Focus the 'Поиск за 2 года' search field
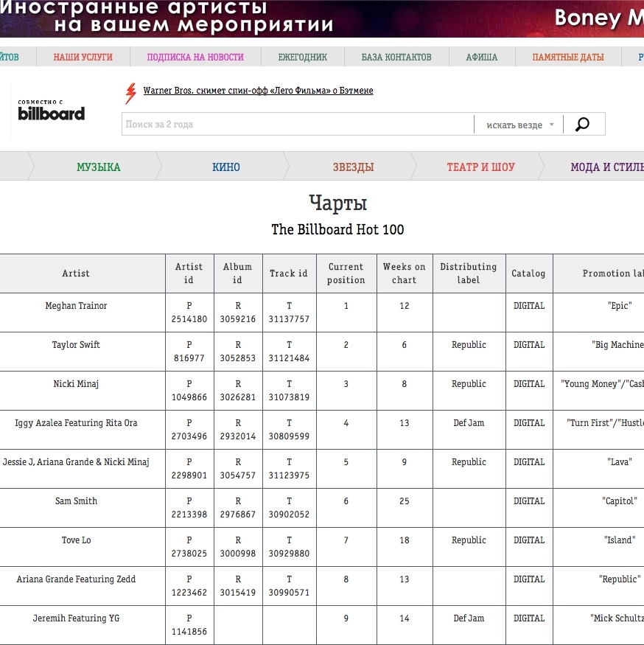Screen dimensions: 644x645 (298, 124)
